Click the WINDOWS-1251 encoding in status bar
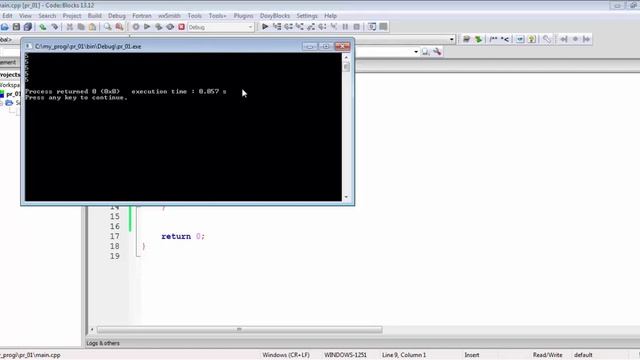Screen dimensions: 640x360 pos(345,355)
